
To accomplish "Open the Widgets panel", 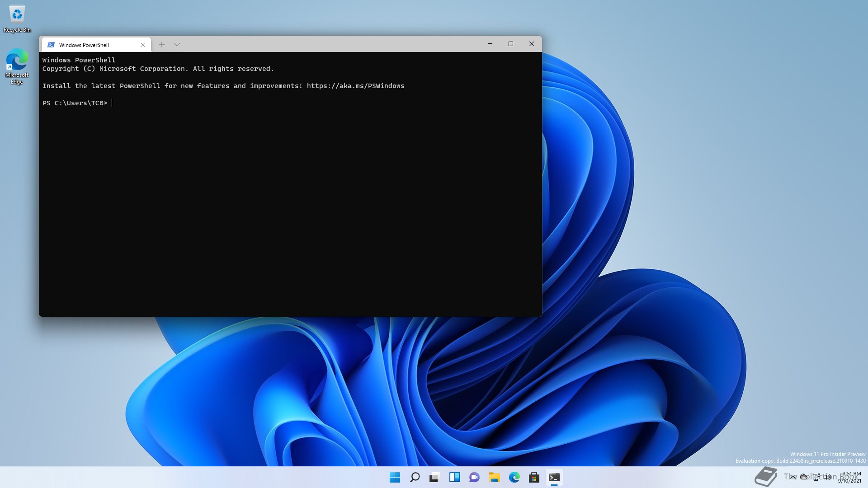I will point(454,477).
